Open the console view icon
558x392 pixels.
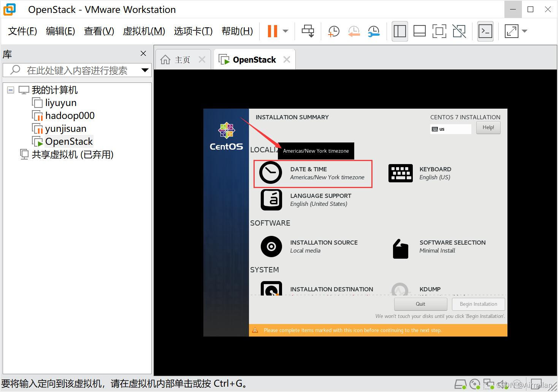(485, 31)
